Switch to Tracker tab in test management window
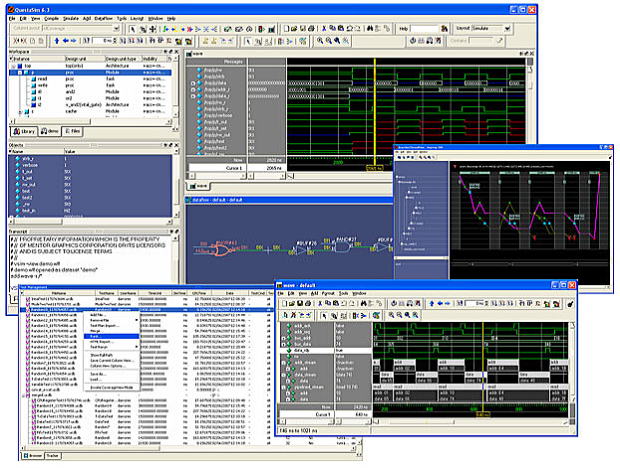The width and height of the screenshot is (620, 468). (x=53, y=456)
